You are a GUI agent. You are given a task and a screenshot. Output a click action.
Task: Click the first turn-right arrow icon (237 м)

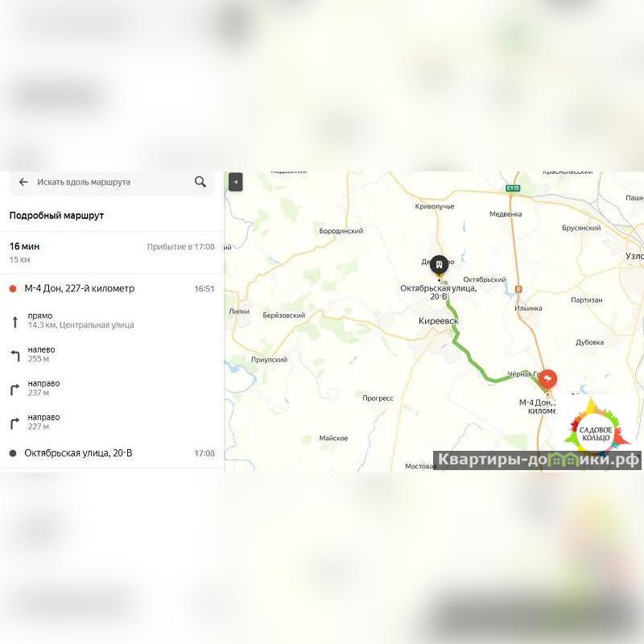coord(14,390)
